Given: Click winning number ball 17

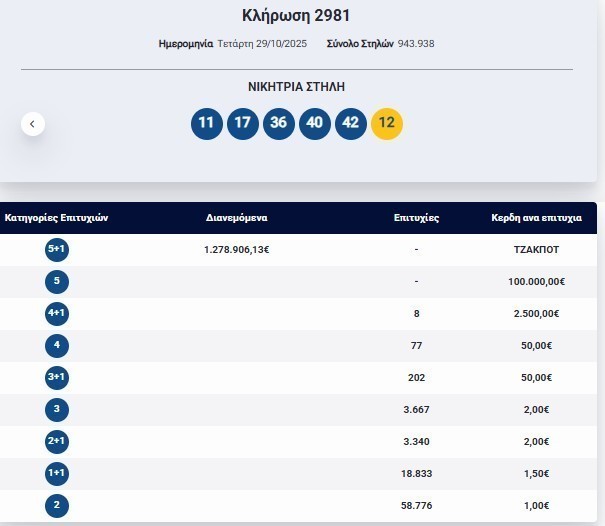Looking at the screenshot, I should coord(242,124).
